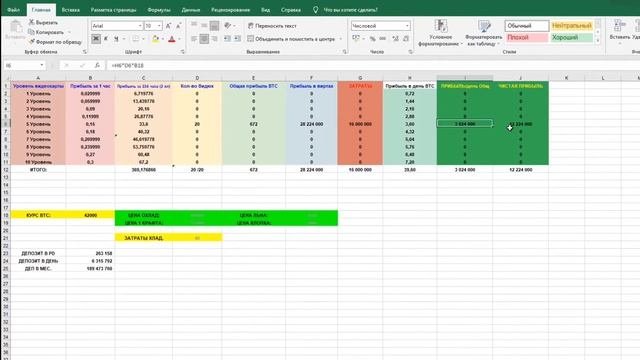Open the Number (Число) group dialog launcher
This screenshot has width=640, height=360.
pos(410,52)
